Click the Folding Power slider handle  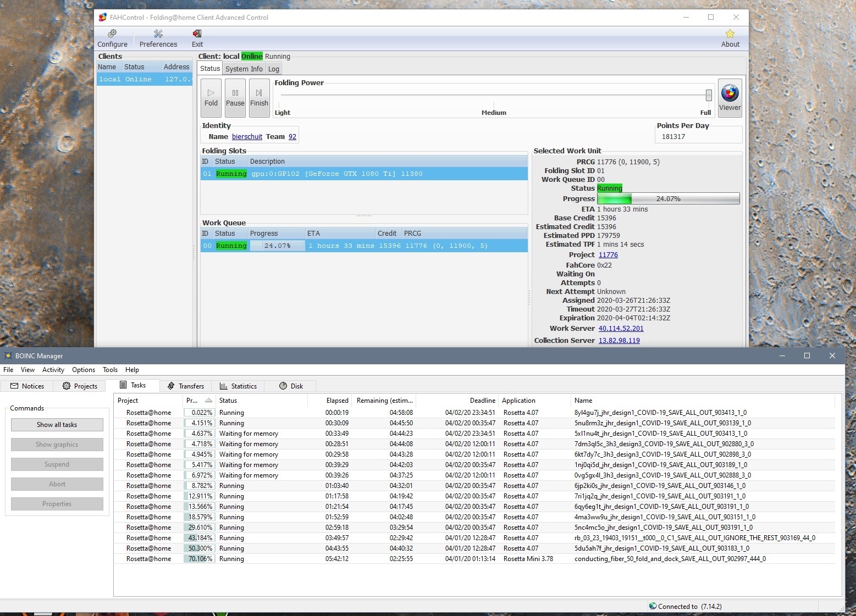tap(709, 95)
